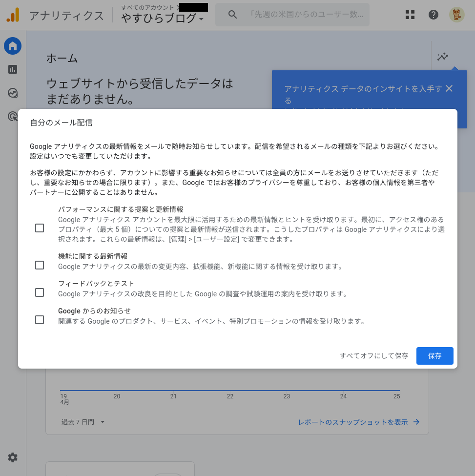
Task: Enable Google からのお知らせ checkbox
Action: [40, 320]
